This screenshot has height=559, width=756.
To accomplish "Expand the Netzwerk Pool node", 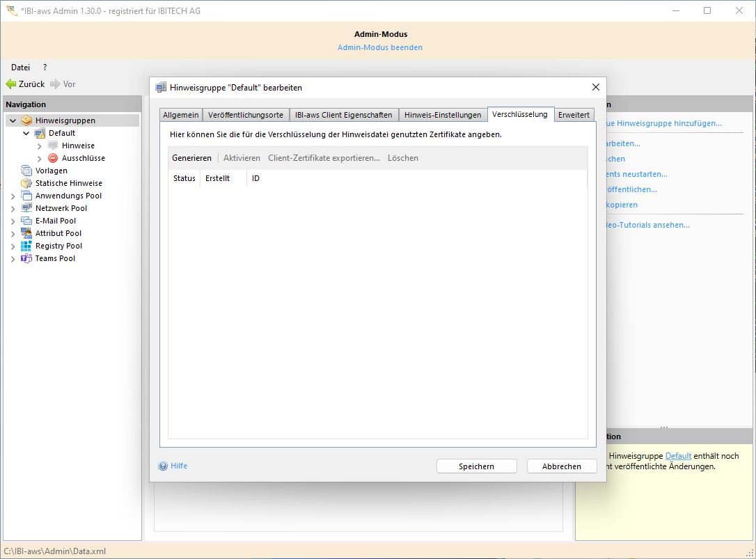I will (x=13, y=209).
